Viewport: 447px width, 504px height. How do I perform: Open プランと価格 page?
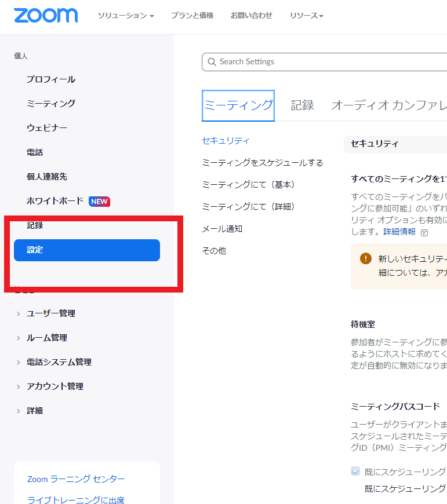[x=192, y=16]
